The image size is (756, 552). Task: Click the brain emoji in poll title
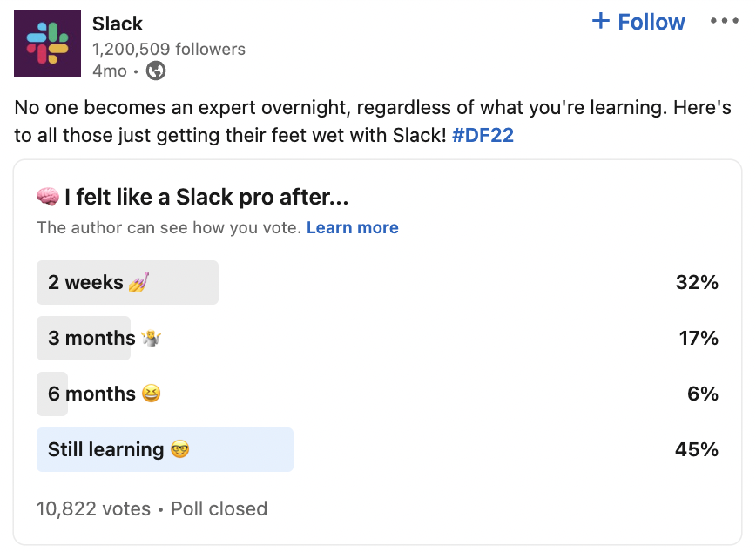coord(48,197)
